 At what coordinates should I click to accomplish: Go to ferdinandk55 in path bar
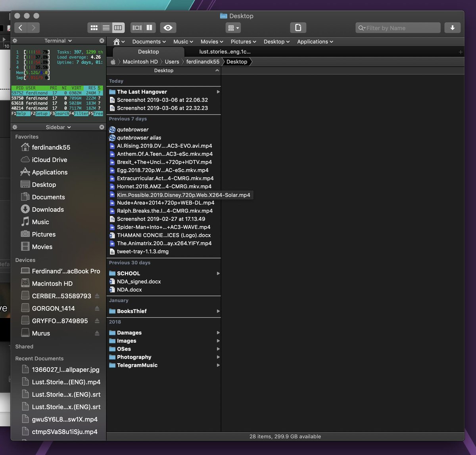pyautogui.click(x=203, y=62)
